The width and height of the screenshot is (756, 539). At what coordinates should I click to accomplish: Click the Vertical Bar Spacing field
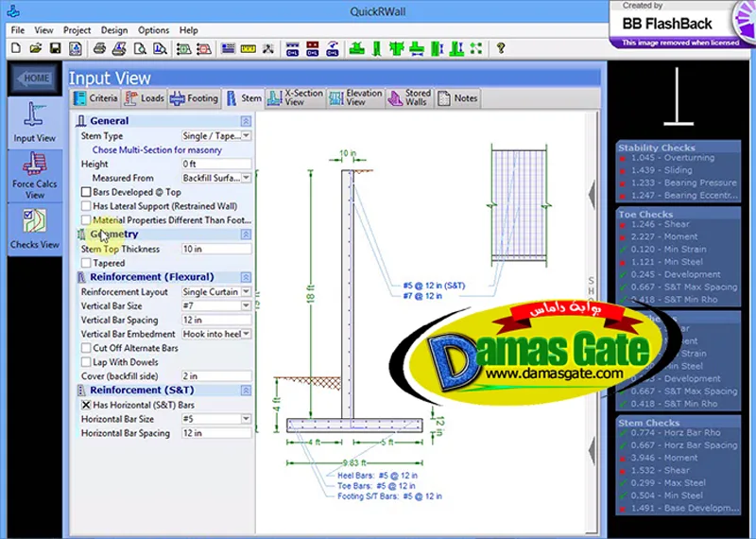(x=216, y=320)
